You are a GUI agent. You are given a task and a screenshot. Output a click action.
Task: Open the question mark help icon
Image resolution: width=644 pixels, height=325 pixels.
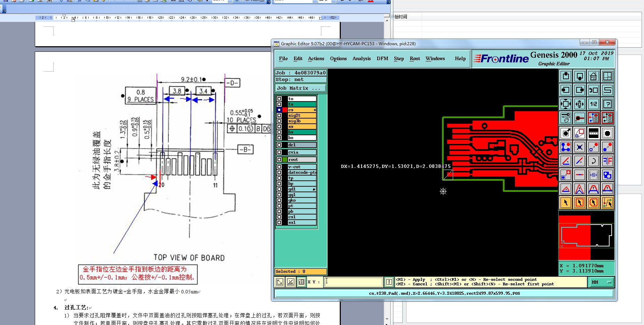pos(607,104)
